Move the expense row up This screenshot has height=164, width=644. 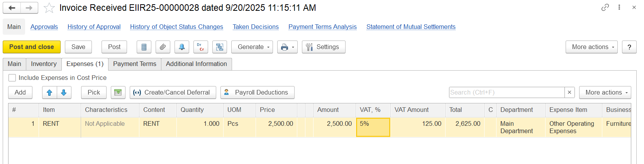tap(49, 93)
